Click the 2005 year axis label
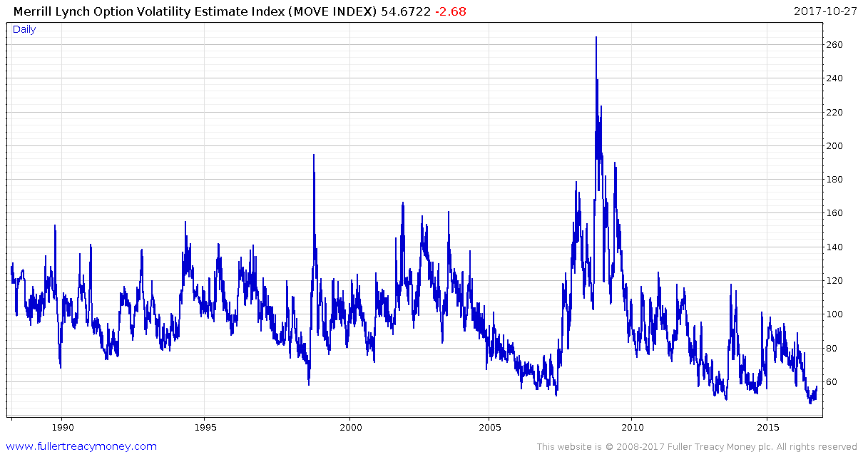The width and height of the screenshot is (868, 462). (x=490, y=426)
